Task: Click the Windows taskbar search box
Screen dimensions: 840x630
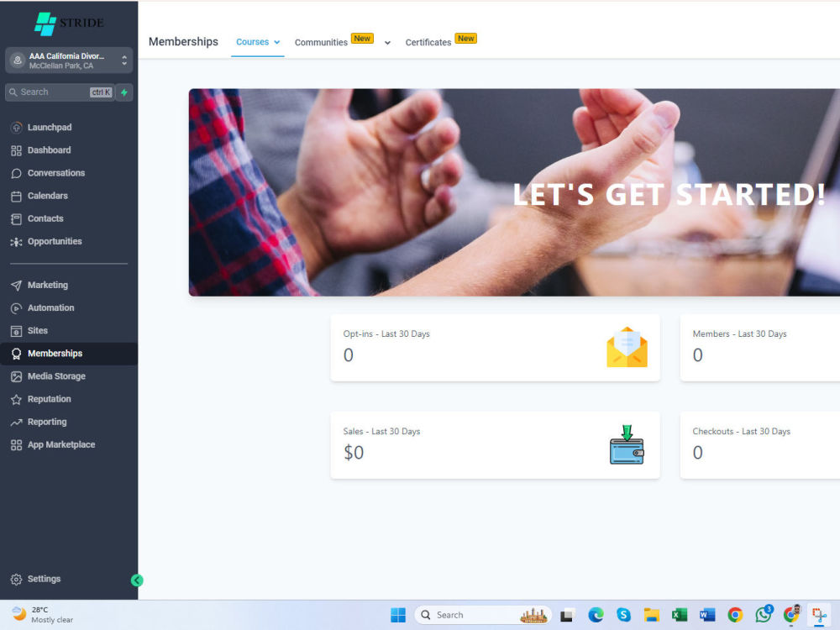Action: (x=483, y=615)
